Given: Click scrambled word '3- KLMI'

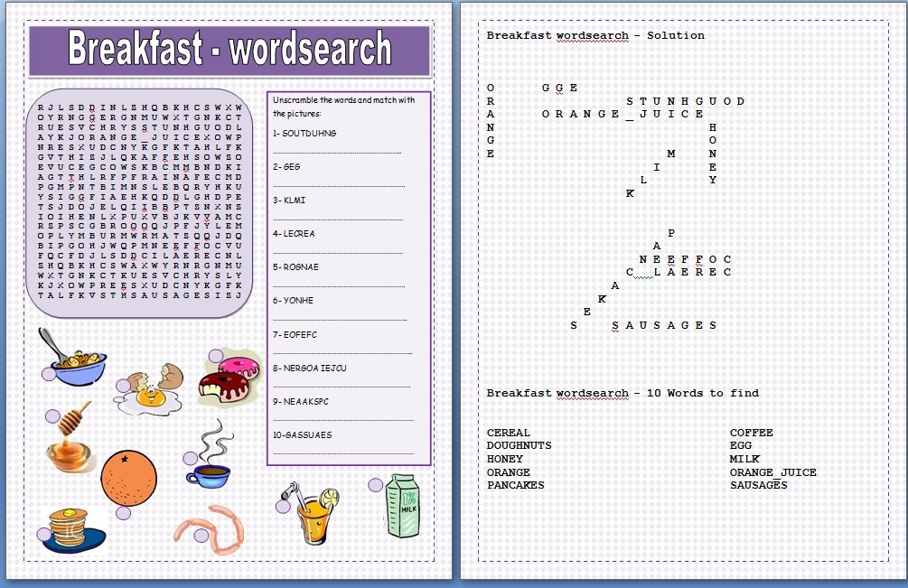Looking at the screenshot, I should coord(289,201).
